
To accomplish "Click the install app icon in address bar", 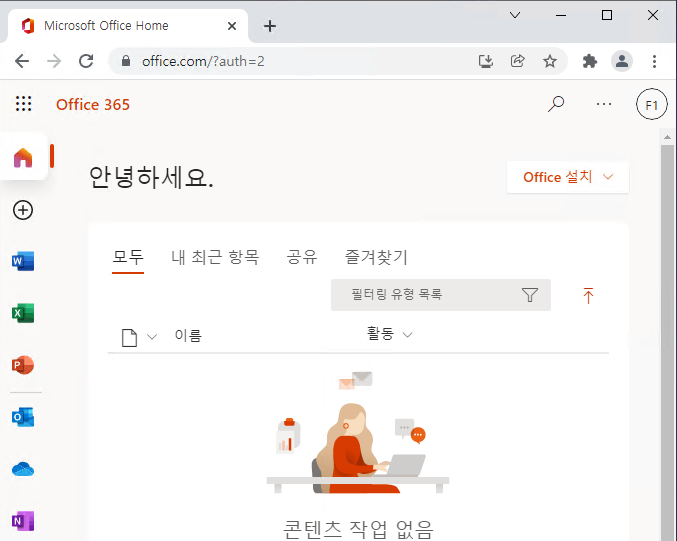I will [x=486, y=61].
